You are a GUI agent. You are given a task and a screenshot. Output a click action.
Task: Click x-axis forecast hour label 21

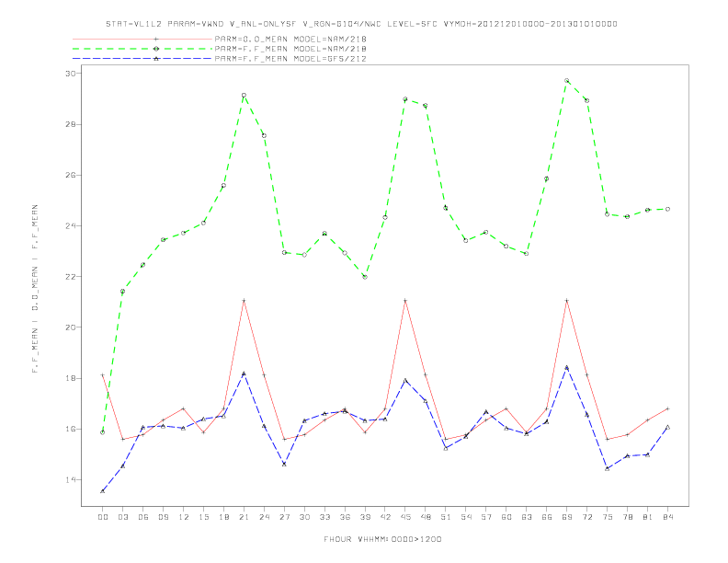point(244,517)
